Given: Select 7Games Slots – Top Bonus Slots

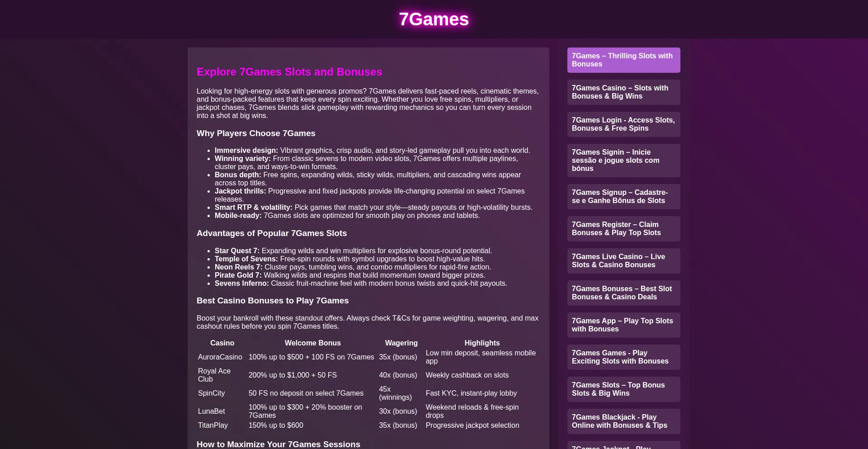Looking at the screenshot, I should (x=623, y=389).
